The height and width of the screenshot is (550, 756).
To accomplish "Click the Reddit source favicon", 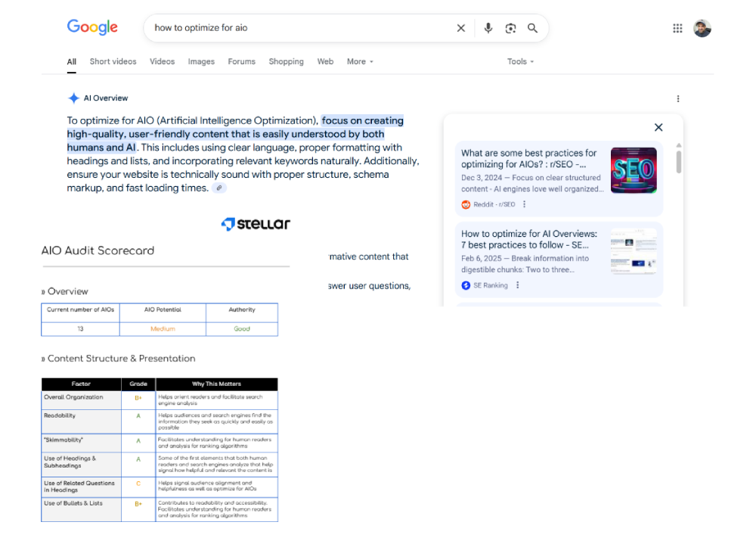I will pyautogui.click(x=466, y=204).
